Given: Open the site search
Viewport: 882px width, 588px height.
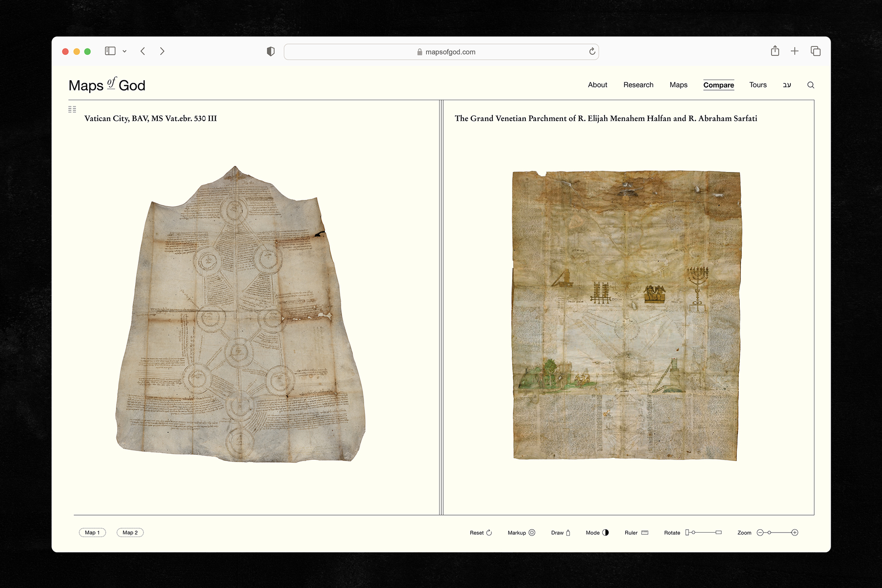Looking at the screenshot, I should click(810, 85).
